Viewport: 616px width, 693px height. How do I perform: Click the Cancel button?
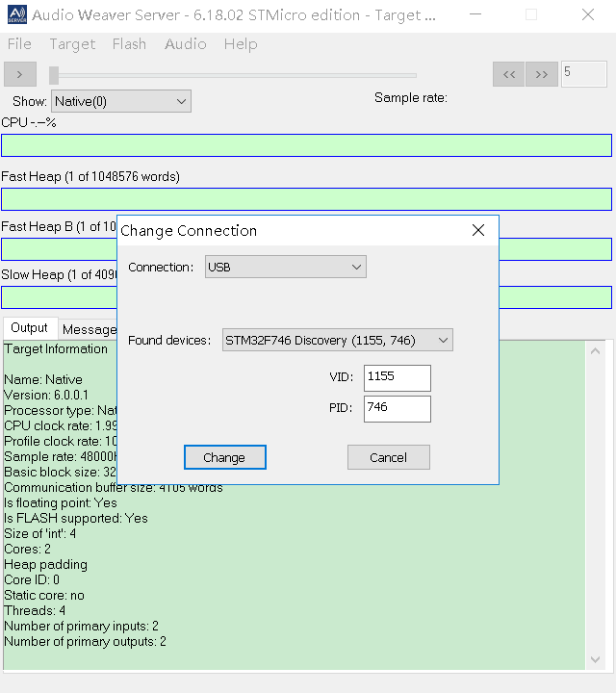point(389,457)
